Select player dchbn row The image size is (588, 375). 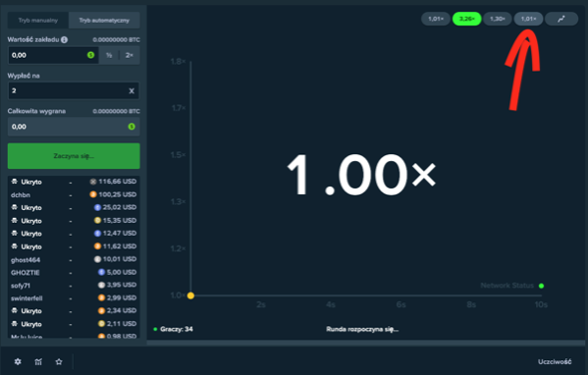(x=74, y=194)
